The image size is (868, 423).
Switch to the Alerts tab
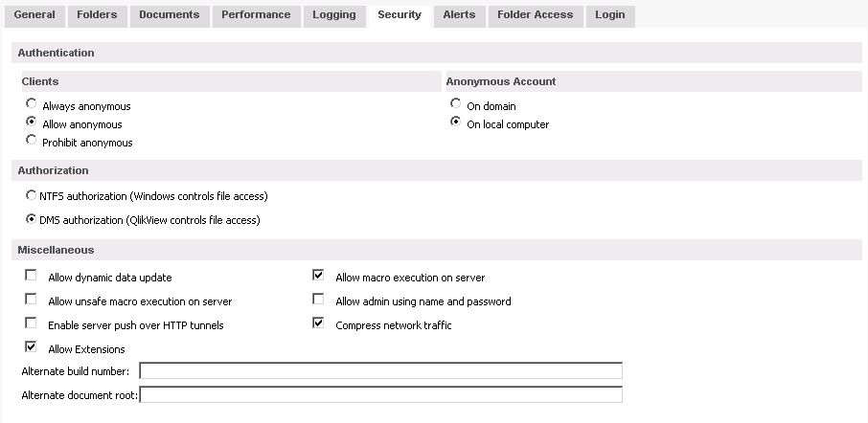pyautogui.click(x=459, y=15)
